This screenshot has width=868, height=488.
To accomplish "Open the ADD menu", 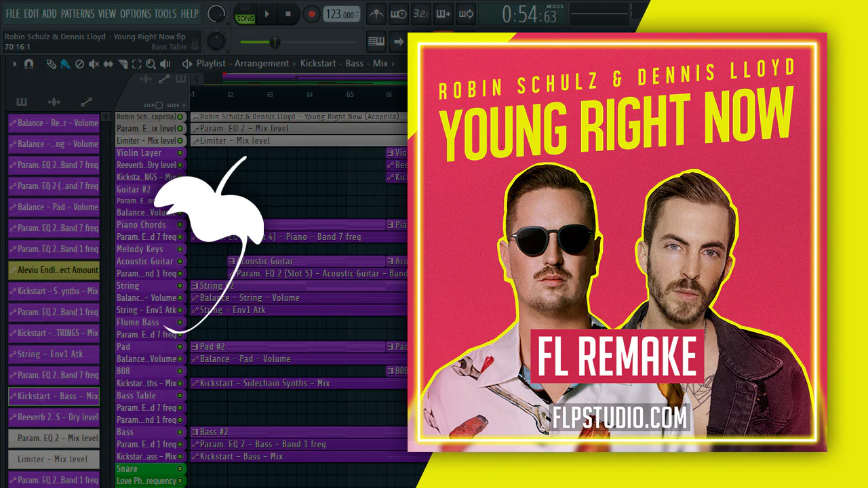I will click(50, 14).
